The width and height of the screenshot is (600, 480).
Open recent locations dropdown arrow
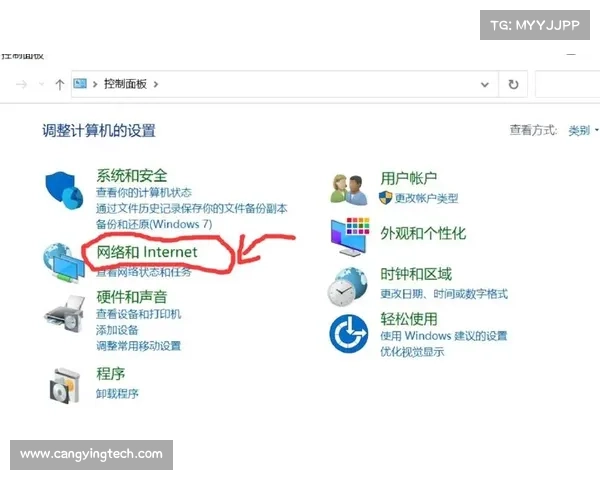tap(41, 84)
